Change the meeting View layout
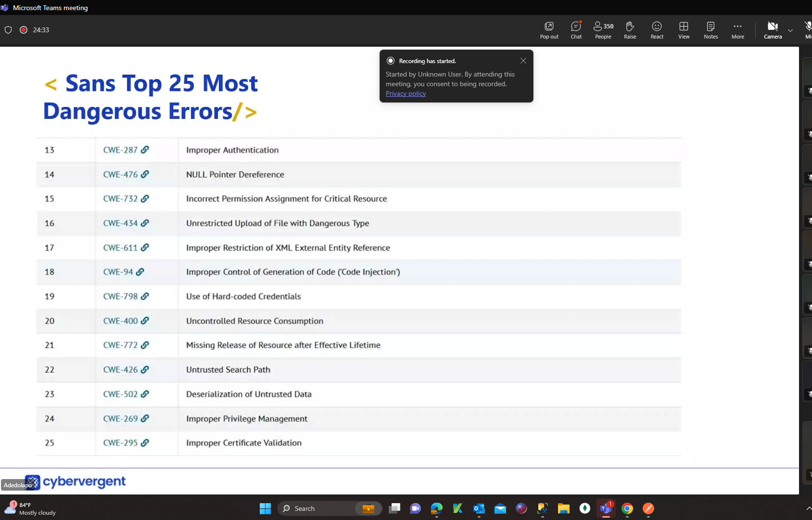This screenshot has width=812, height=520. (x=684, y=30)
